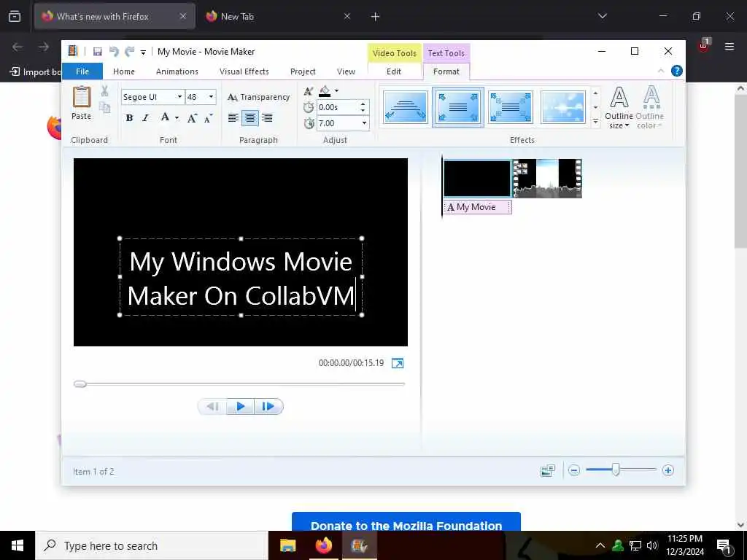Zoom out timeline with minus icon
Viewport: 747px width, 560px height.
pos(574,470)
